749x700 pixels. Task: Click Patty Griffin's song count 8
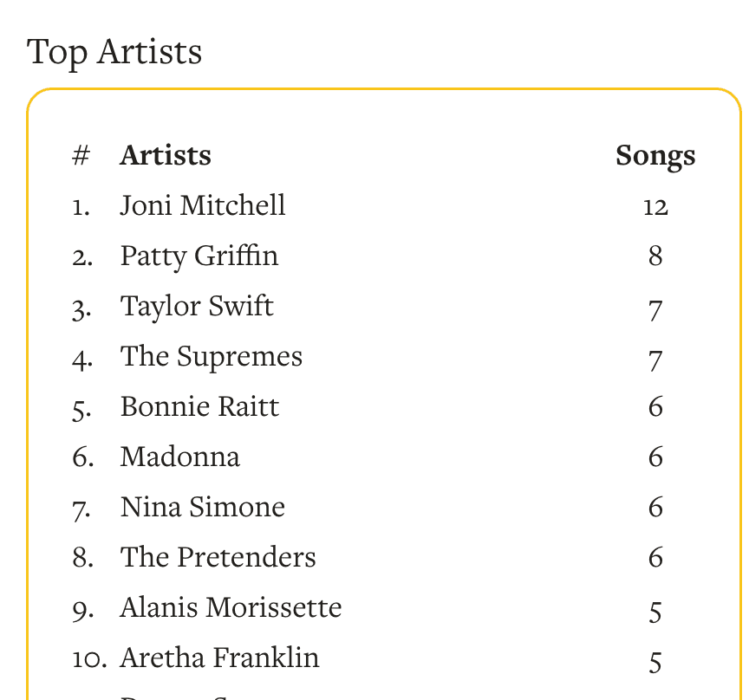tap(655, 257)
